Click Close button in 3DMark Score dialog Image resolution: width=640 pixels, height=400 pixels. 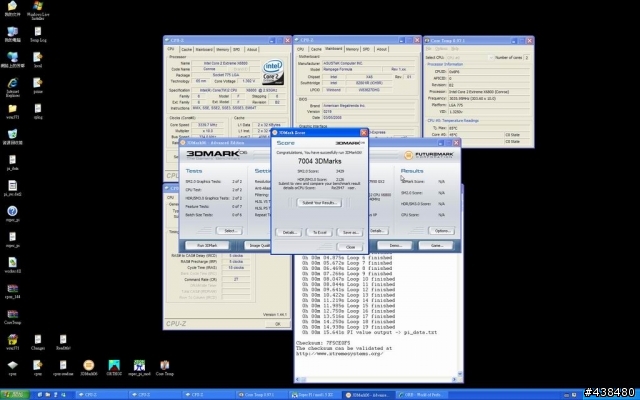(x=350, y=247)
